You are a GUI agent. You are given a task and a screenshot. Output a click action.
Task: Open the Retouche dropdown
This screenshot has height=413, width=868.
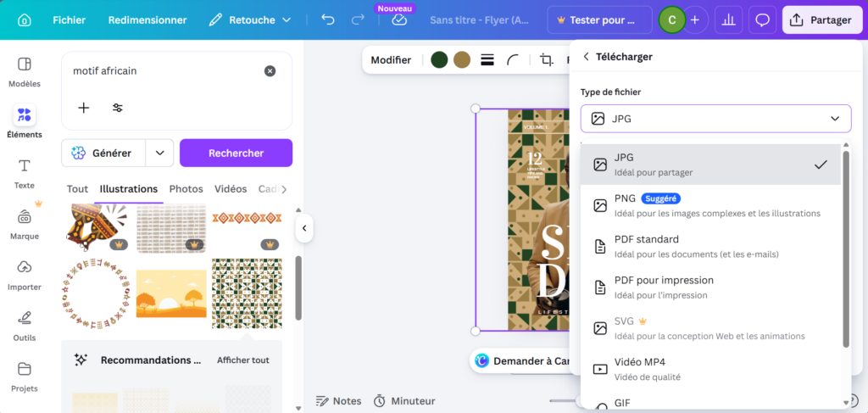tap(250, 20)
